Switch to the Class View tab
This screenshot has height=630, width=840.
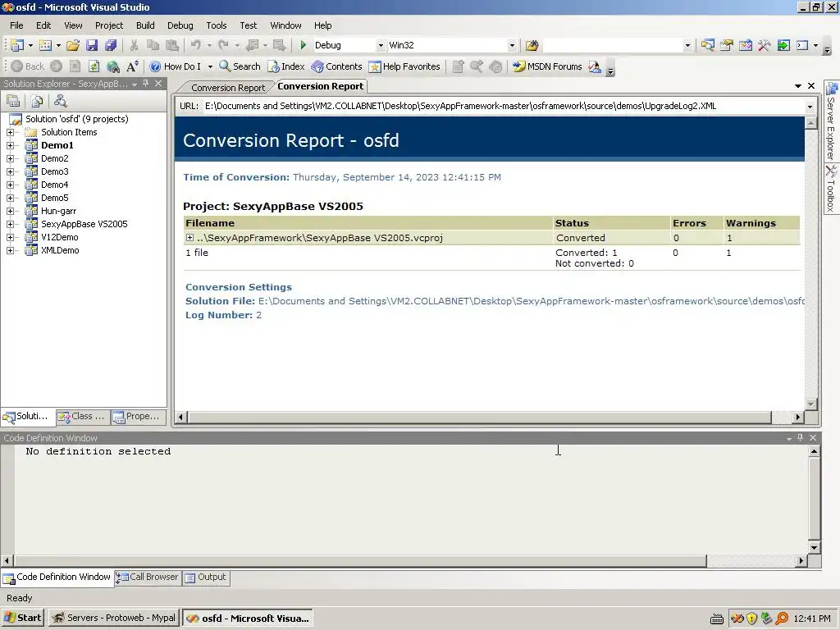tap(83, 416)
